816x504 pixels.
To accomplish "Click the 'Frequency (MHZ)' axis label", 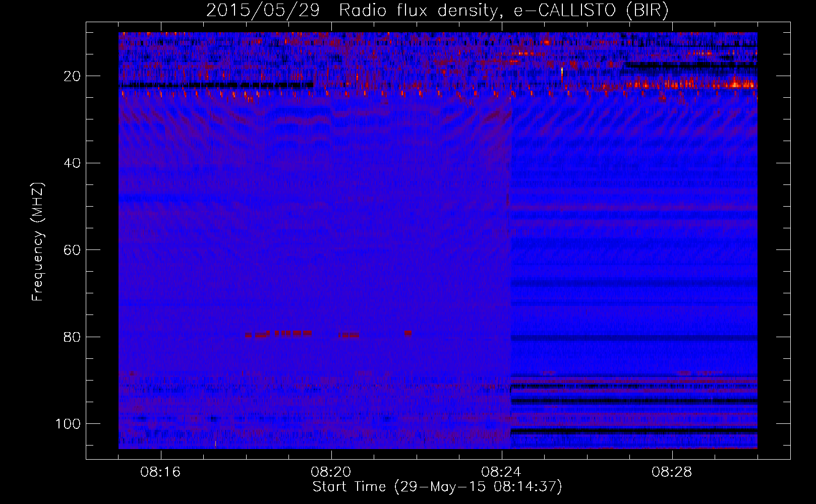I will pyautogui.click(x=38, y=242).
